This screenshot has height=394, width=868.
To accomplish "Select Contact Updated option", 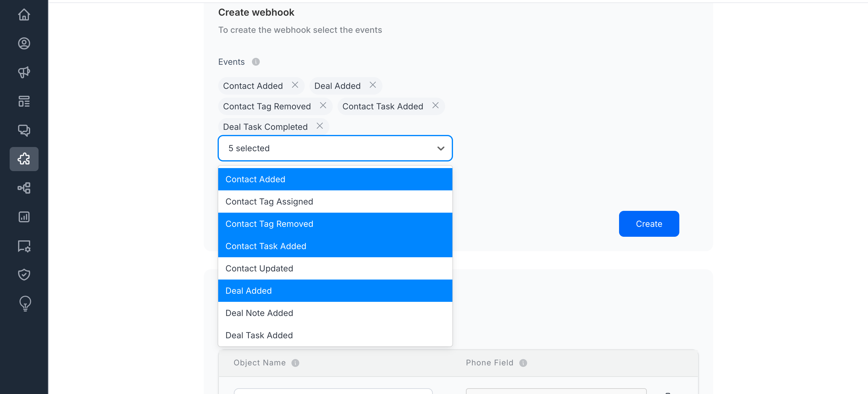I will [335, 268].
